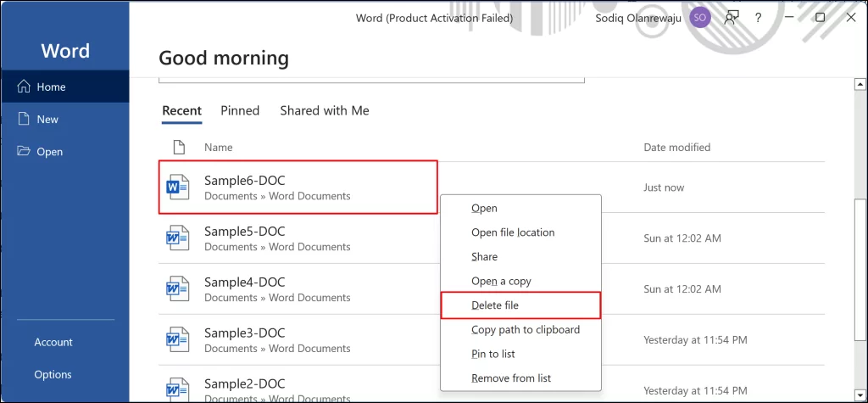Click Sample5-DOC Word file icon
This screenshot has width=868, height=403.
tap(178, 238)
